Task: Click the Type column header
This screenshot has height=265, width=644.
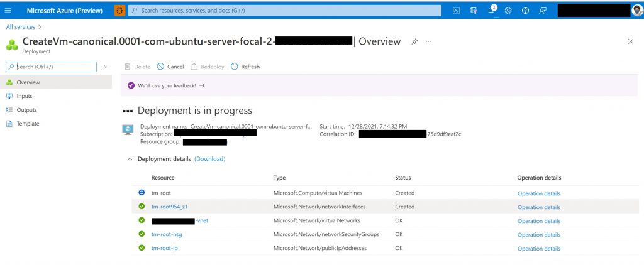Action: click(x=279, y=178)
